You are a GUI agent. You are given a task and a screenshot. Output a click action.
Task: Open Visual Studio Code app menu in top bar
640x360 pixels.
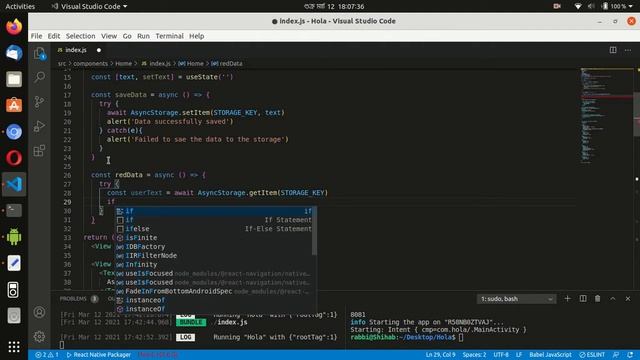pyautogui.click(x=89, y=6)
